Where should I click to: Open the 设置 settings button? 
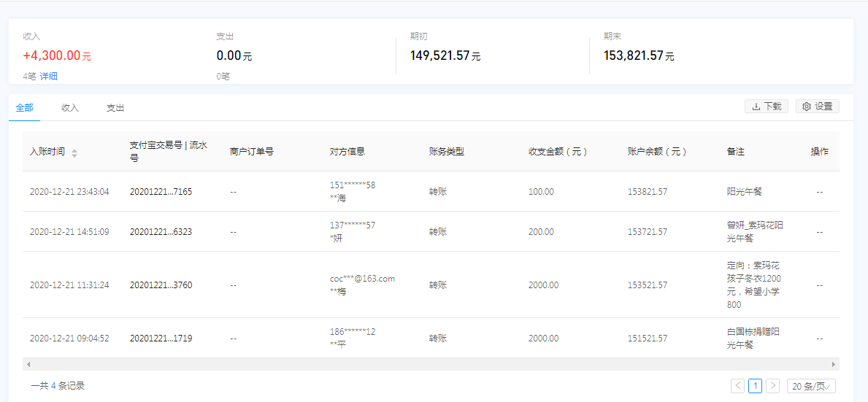click(817, 107)
